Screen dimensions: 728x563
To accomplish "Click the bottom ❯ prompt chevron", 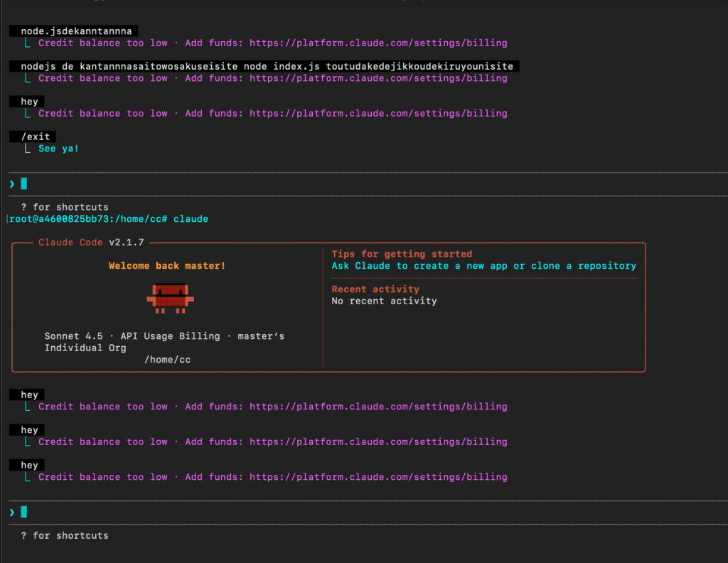I will click(12, 512).
